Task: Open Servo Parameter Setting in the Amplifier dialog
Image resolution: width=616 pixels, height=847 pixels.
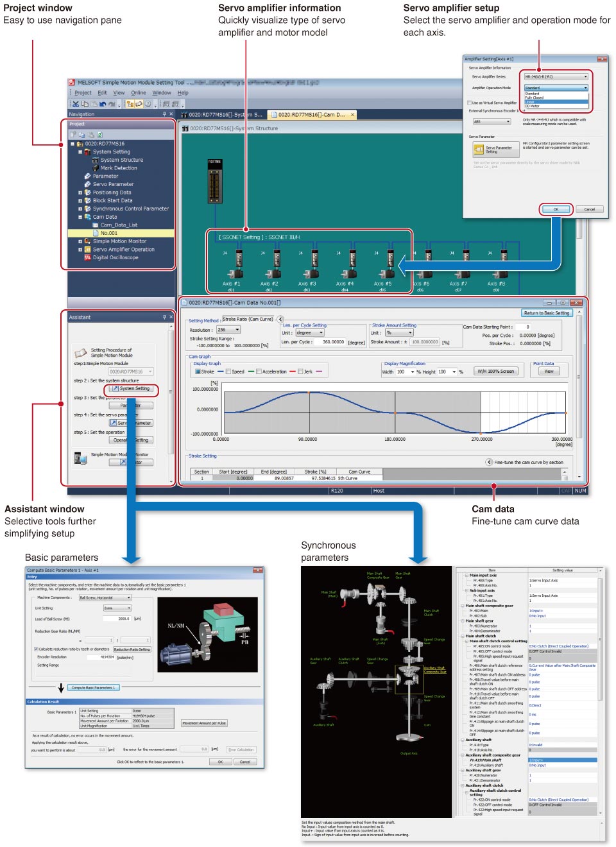Action: 495,149
